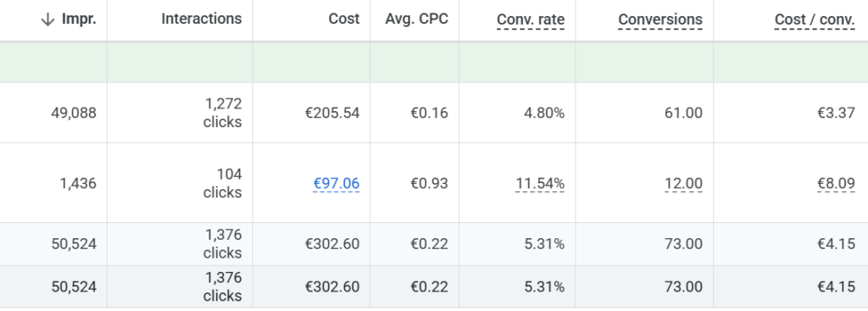Select the €3.37 cost per conversion cell
This screenshot has width=868, height=311.
pos(837,113)
